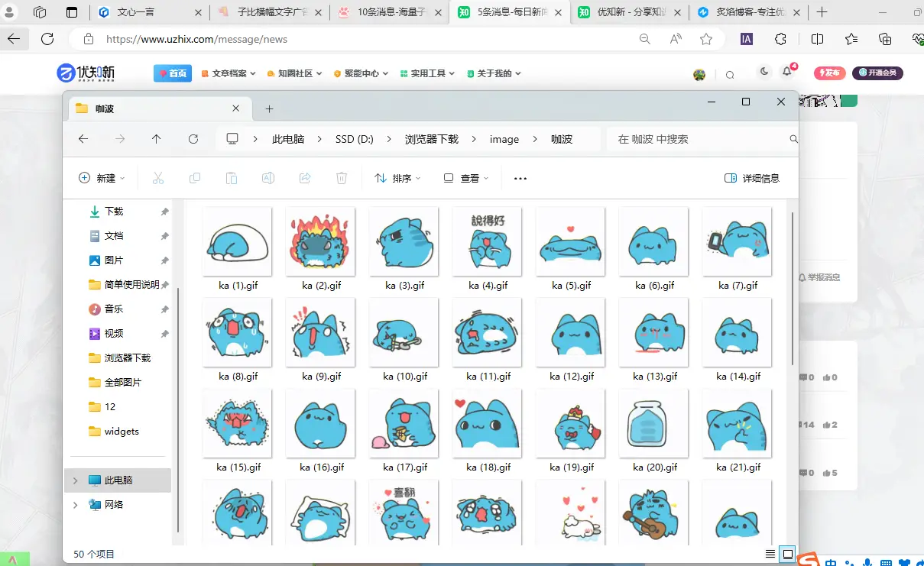Open the 知圈社区 site menu
Image resolution: width=924 pixels, height=566 pixels.
pos(295,73)
